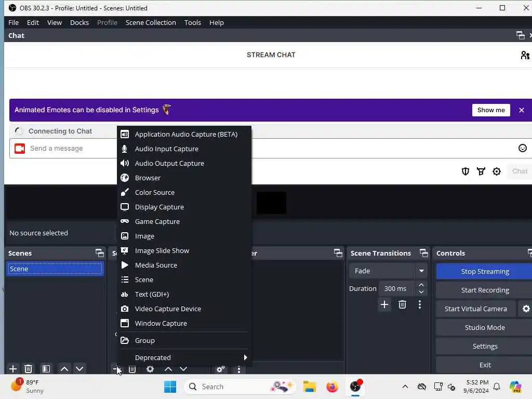Viewport: 532px width, 399px height.
Task: Open the Help menu
Action: [217, 22]
